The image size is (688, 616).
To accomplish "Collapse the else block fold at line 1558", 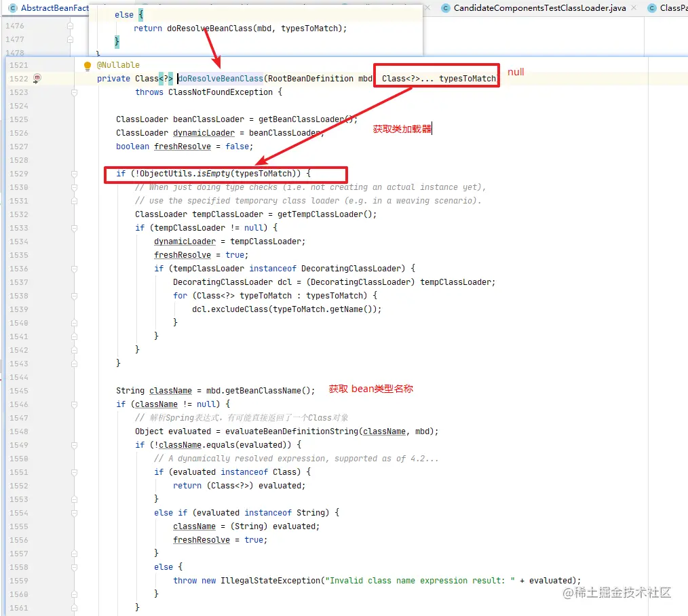I will pos(74,567).
